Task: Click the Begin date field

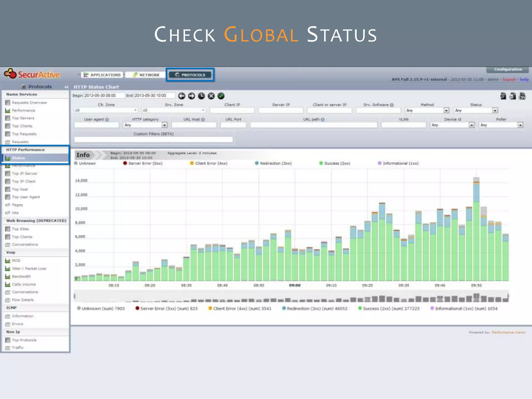Action: (104, 96)
